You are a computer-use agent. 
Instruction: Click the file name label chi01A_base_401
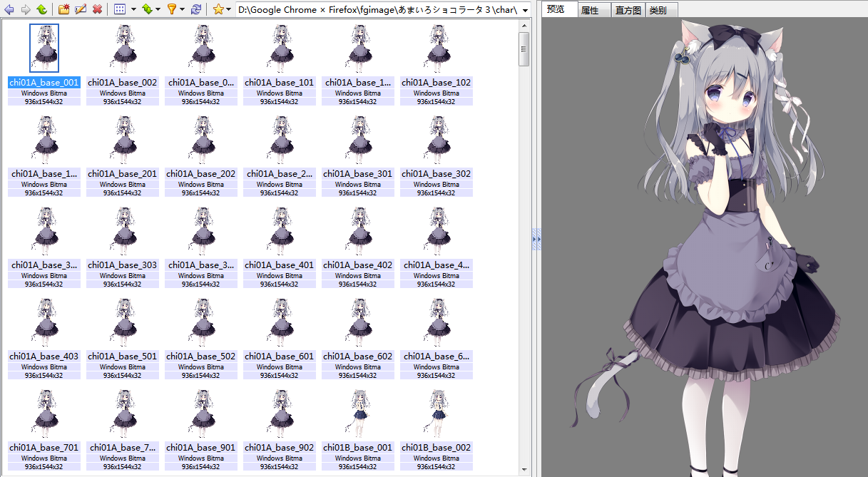pos(280,265)
